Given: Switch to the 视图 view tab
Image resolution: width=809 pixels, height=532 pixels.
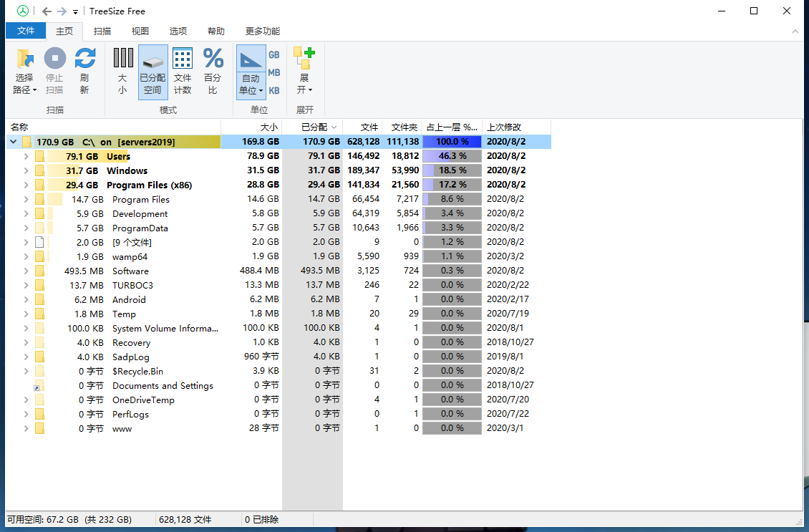Looking at the screenshot, I should (140, 31).
